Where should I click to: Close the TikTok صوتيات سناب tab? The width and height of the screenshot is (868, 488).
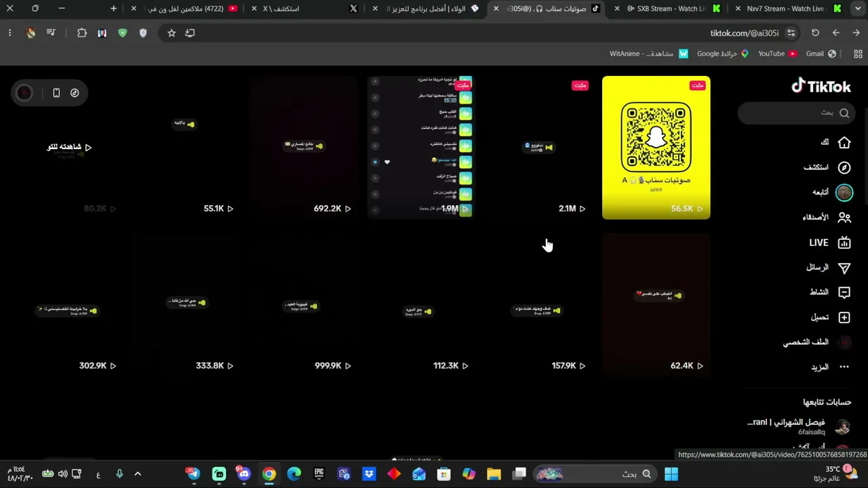coord(496,9)
